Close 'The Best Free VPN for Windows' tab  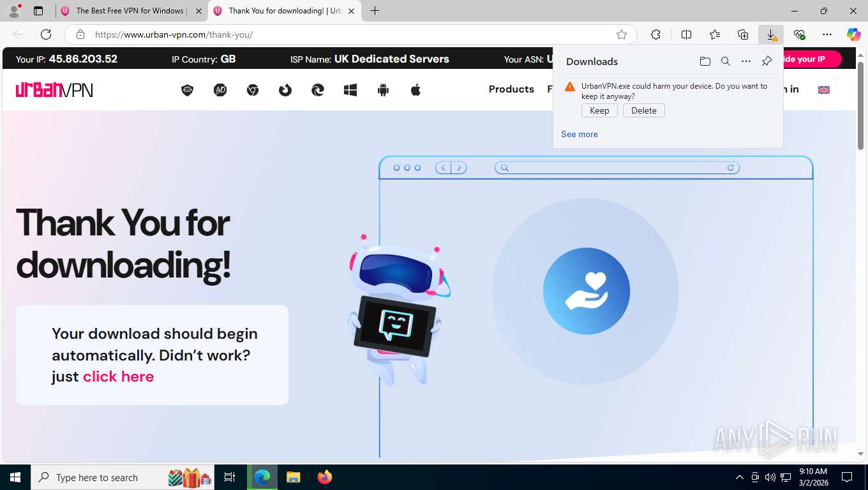[x=198, y=11]
